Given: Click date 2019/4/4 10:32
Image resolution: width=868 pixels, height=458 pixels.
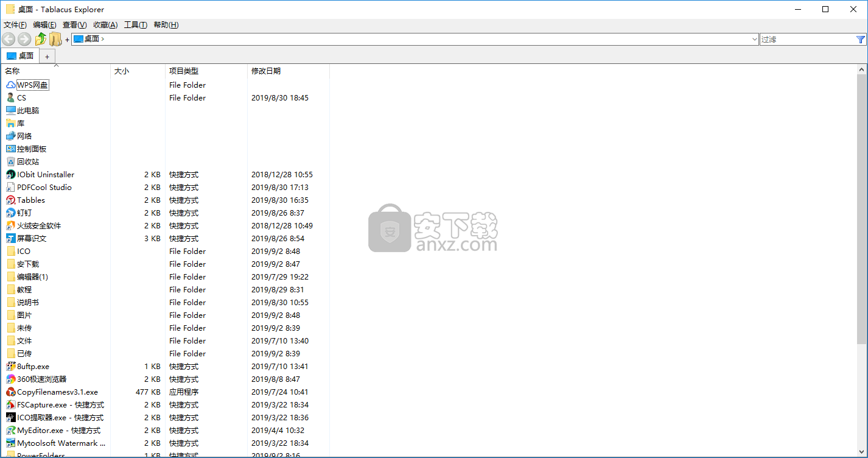Looking at the screenshot, I should [x=278, y=430].
